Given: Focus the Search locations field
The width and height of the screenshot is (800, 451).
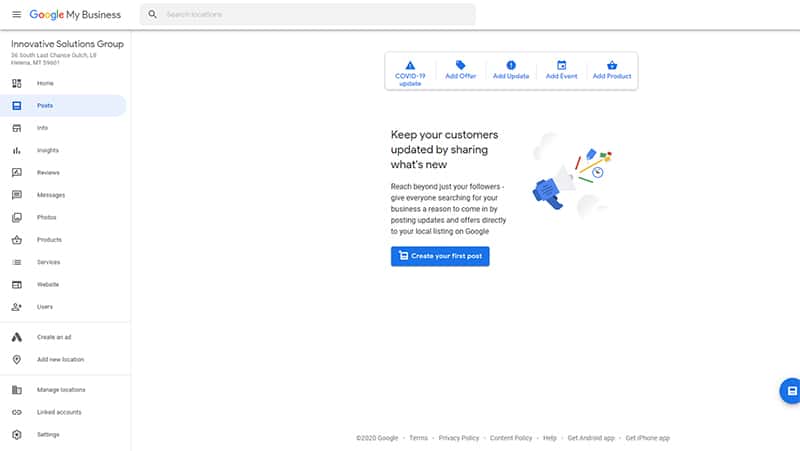Looking at the screenshot, I should [308, 14].
